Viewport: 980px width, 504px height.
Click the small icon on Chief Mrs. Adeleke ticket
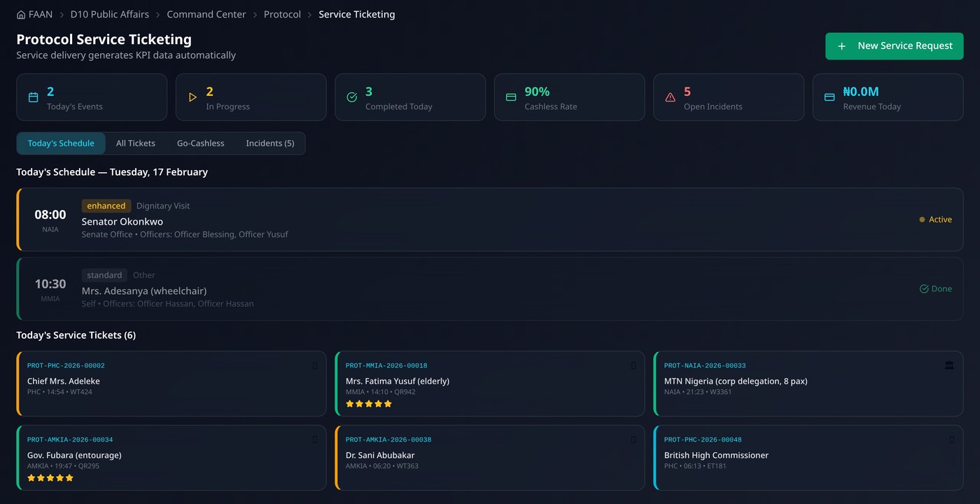click(x=315, y=365)
